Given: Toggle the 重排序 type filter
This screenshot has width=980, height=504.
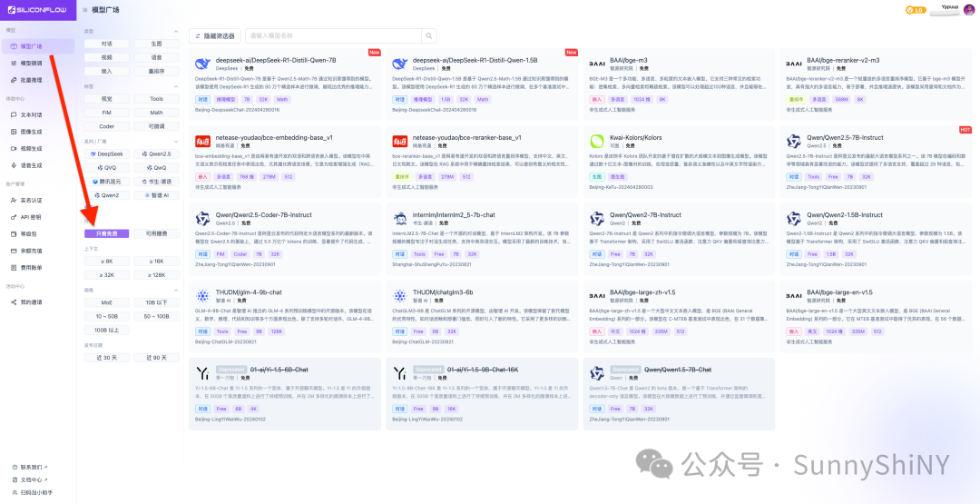Looking at the screenshot, I should coord(156,71).
